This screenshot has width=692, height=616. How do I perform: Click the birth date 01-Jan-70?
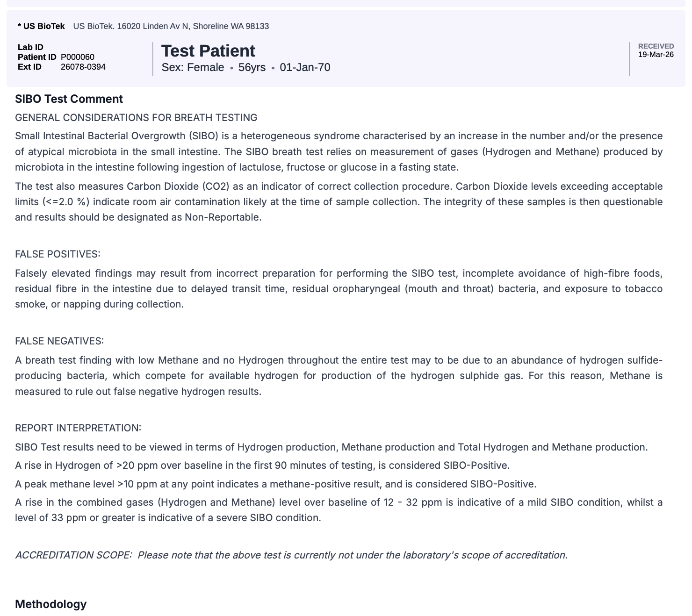[x=305, y=68]
